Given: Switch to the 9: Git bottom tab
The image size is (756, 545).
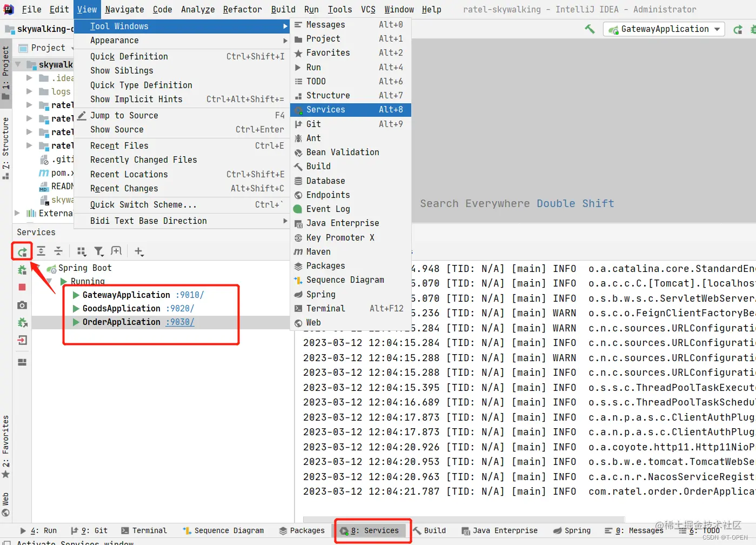Looking at the screenshot, I should (89, 530).
